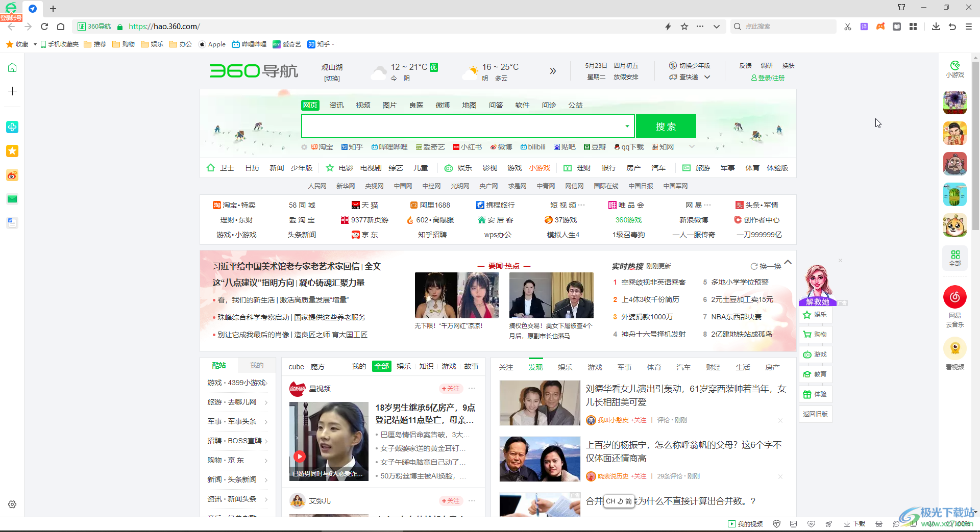Open 登录/注册 link
The height and width of the screenshot is (532, 980).
(768, 78)
